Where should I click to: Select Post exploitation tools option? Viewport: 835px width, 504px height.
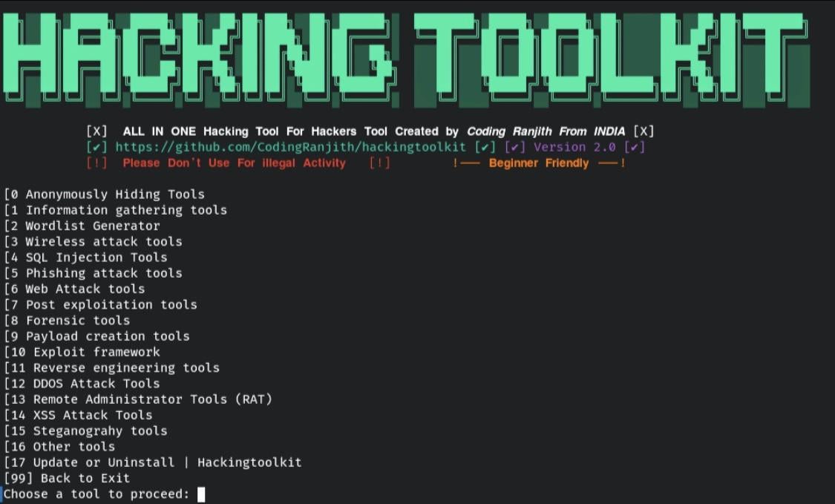pyautogui.click(x=101, y=305)
